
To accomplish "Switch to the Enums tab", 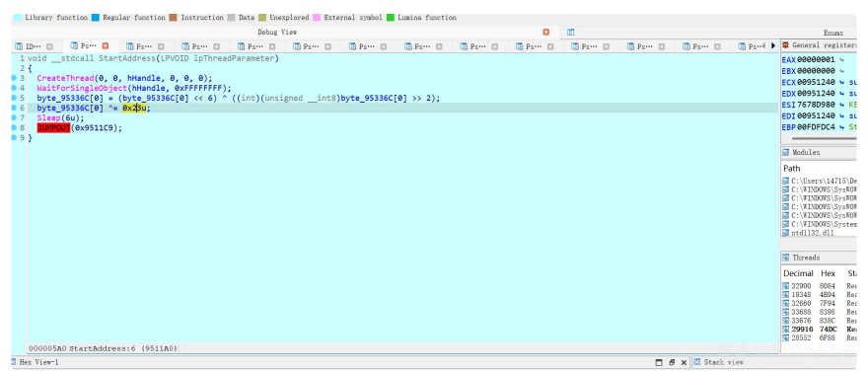I will [x=833, y=33].
